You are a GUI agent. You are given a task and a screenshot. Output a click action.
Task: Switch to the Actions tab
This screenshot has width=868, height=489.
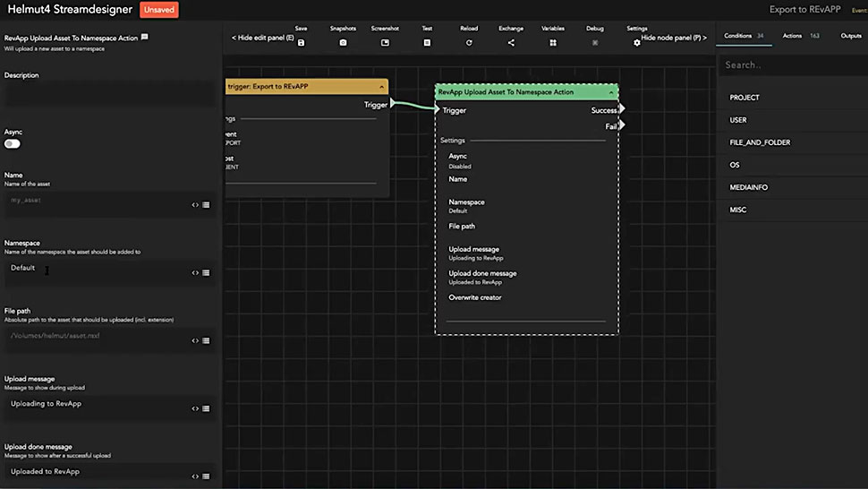point(801,36)
